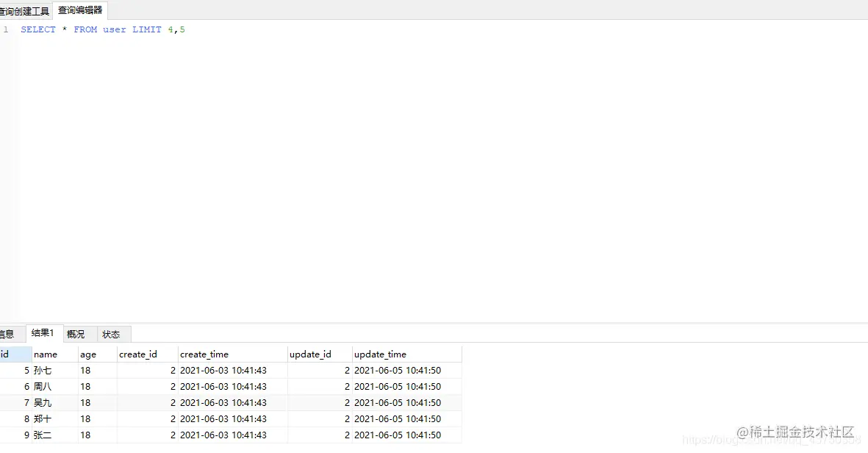This screenshot has height=453, width=868.
Task: Select the name cell 郑十
Action: (x=55, y=418)
